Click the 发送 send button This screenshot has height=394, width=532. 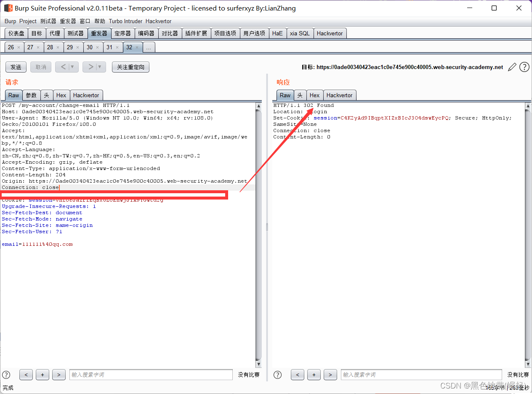pos(16,67)
